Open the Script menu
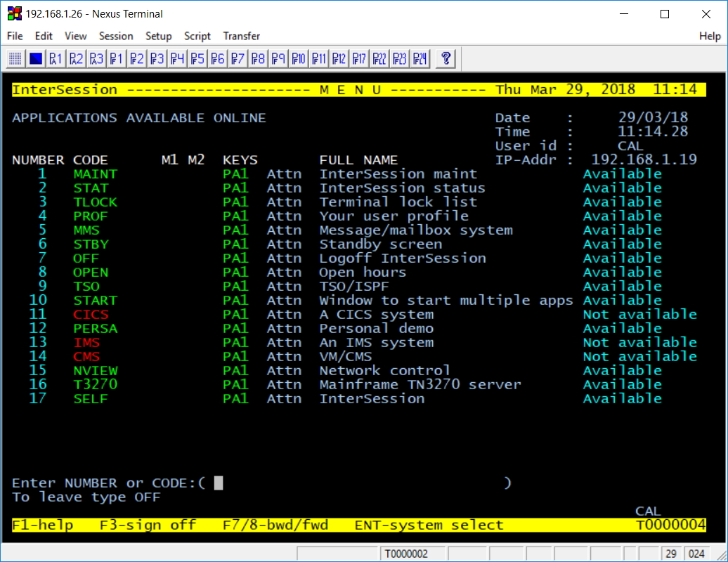This screenshot has width=728, height=562. (x=197, y=36)
